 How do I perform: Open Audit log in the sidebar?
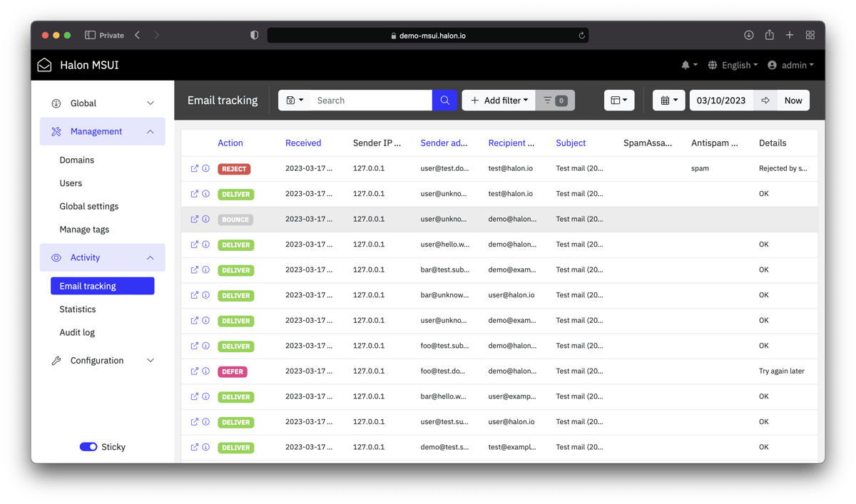tap(77, 332)
